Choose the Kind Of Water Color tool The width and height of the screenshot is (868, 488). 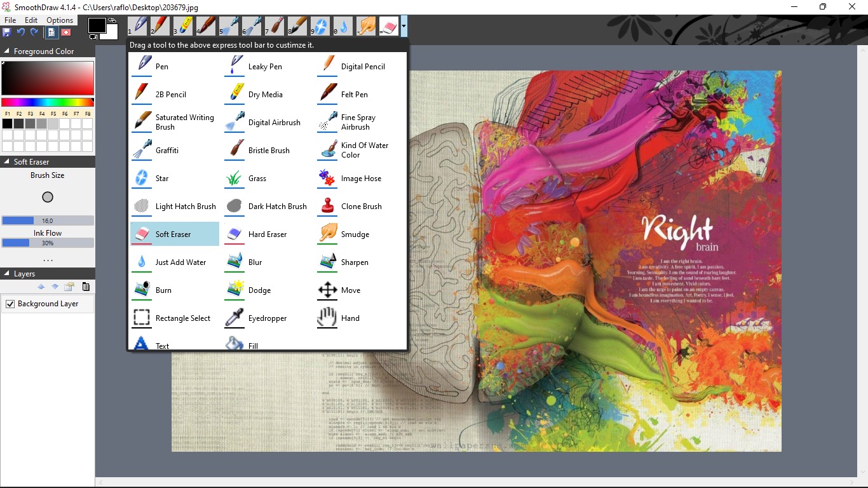click(x=360, y=150)
